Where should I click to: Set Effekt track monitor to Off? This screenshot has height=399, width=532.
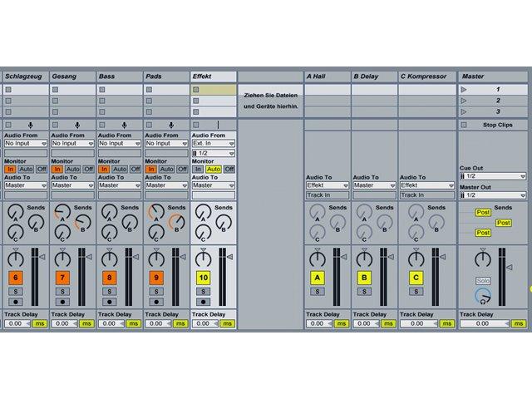229,169
